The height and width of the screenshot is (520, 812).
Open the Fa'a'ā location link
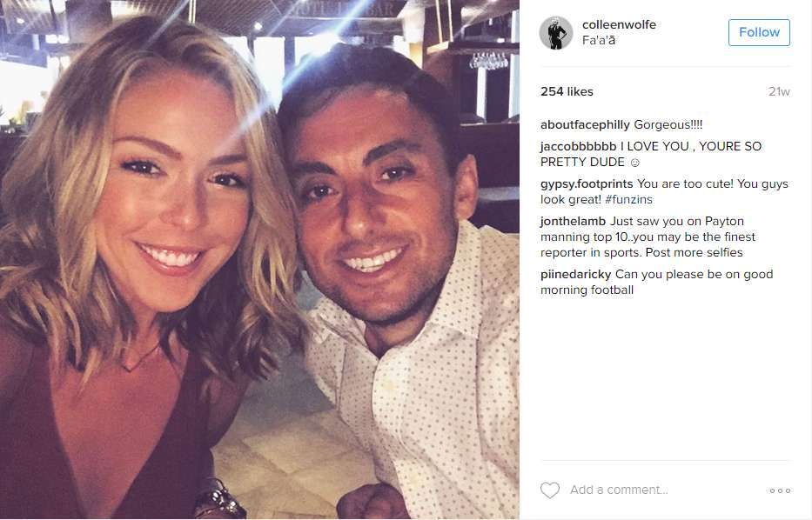click(x=599, y=40)
